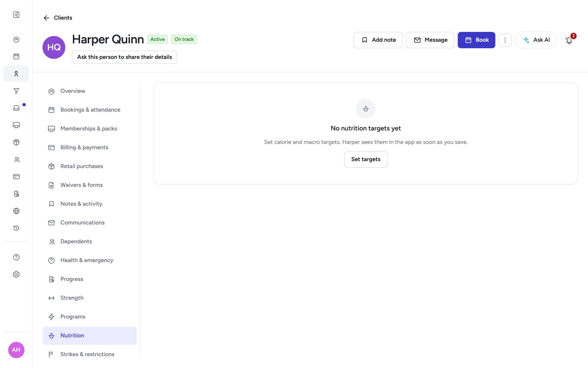Open the retail box icon in sidebar
This screenshot has width=588, height=368.
pyautogui.click(x=16, y=142)
